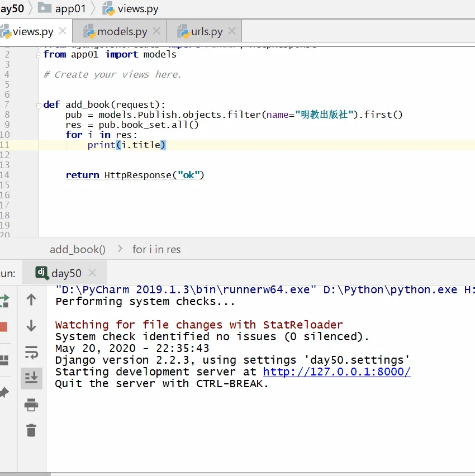Image resolution: width=475 pixels, height=476 pixels.
Task: Move up the stack trace in console
Action: click(31, 299)
